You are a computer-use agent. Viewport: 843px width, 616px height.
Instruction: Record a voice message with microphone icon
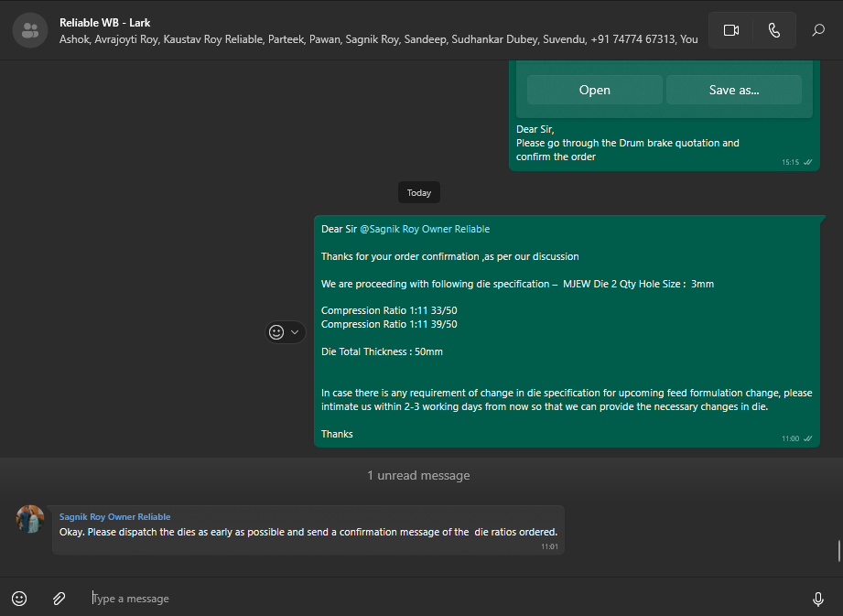[818, 599]
